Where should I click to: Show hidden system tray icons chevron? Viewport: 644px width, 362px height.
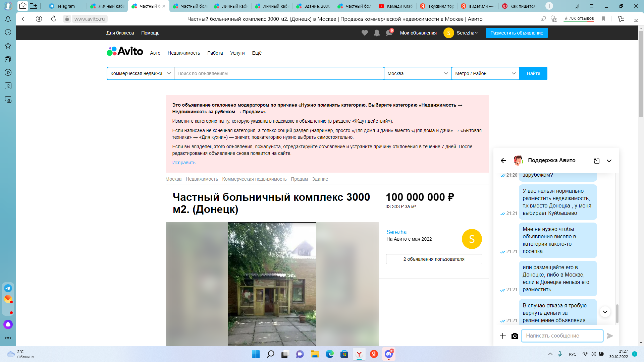point(550,354)
